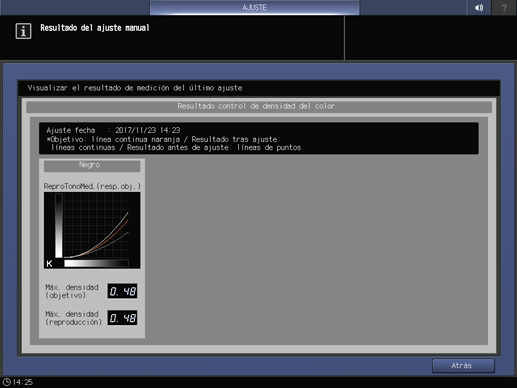This screenshot has height=388, width=517.
Task: Click the 'Resultado del ajuste manual' title
Action: [x=95, y=28]
